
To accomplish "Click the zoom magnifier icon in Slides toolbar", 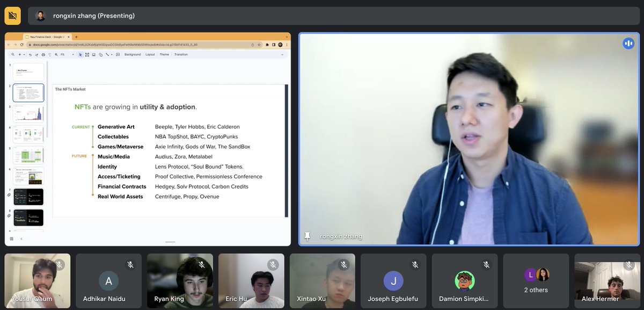I will point(56,55).
